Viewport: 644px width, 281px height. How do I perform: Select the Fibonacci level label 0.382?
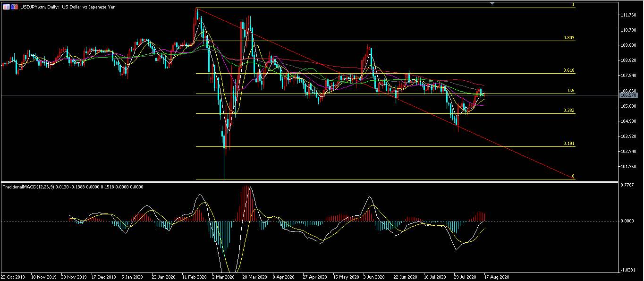pyautogui.click(x=568, y=111)
